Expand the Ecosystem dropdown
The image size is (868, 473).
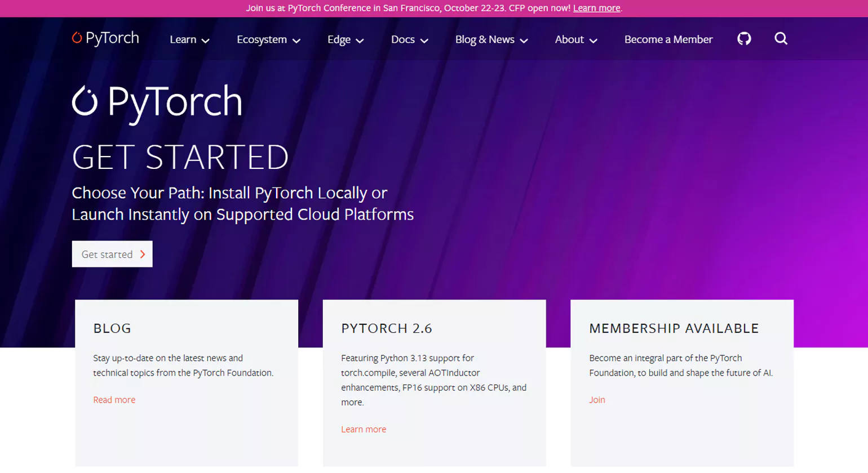point(268,39)
